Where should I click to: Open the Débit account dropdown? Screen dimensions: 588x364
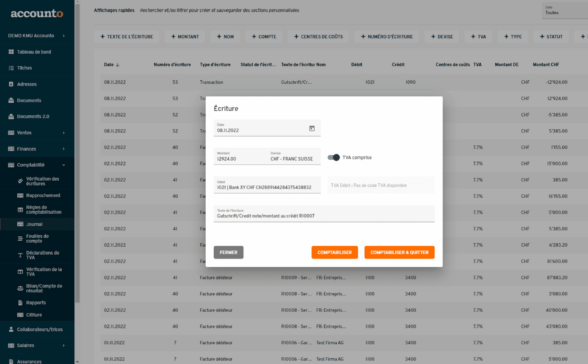point(267,185)
